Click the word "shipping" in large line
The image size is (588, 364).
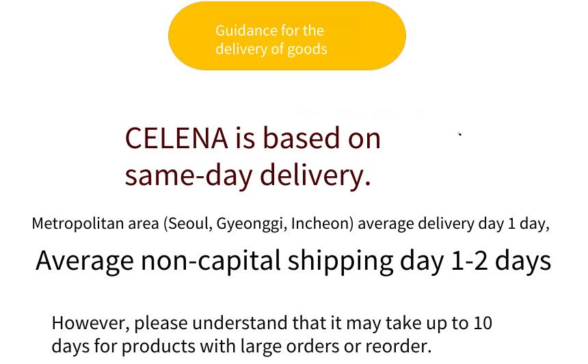[340, 261]
